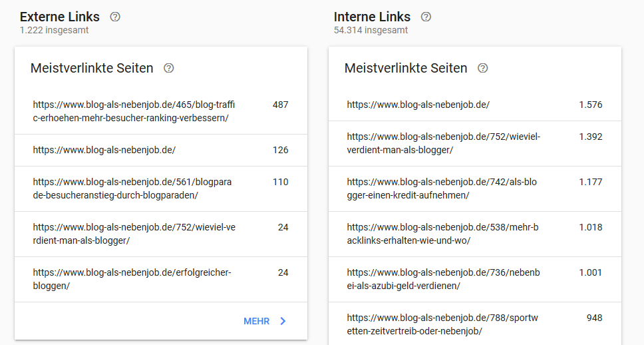This screenshot has width=644, height=345.
Task: Open nebenbei-als-azubi-geld-verdienen internal row
Action: [x=475, y=279]
